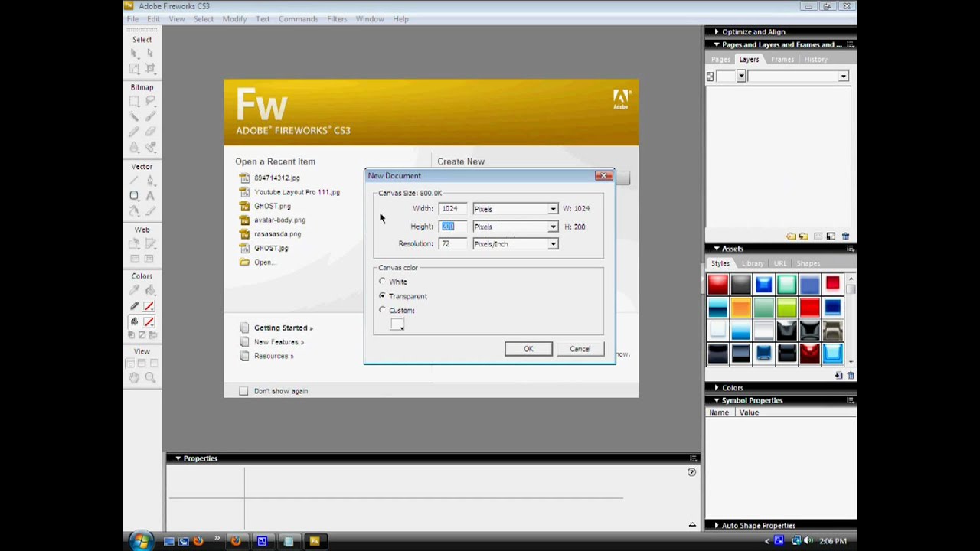The height and width of the screenshot is (551, 980).
Task: Choose the White canvas color option
Action: coord(382,282)
